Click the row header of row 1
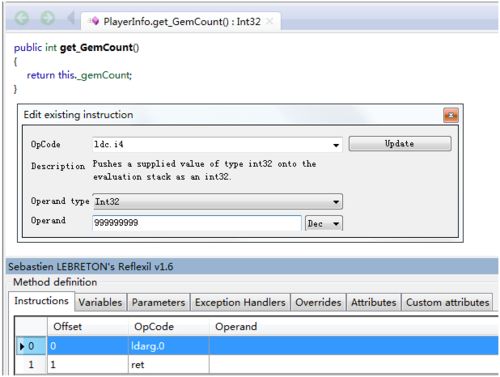500x377 pixels. pyautogui.click(x=31, y=364)
